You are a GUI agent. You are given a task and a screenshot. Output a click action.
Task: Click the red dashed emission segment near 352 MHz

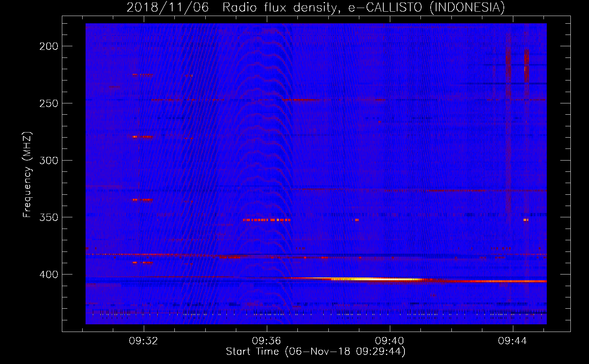[x=266, y=220]
